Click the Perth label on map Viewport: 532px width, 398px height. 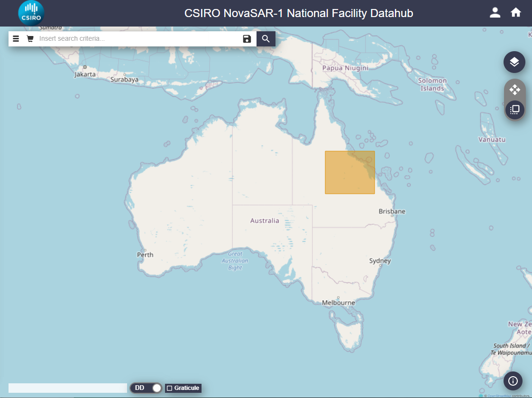145,254
